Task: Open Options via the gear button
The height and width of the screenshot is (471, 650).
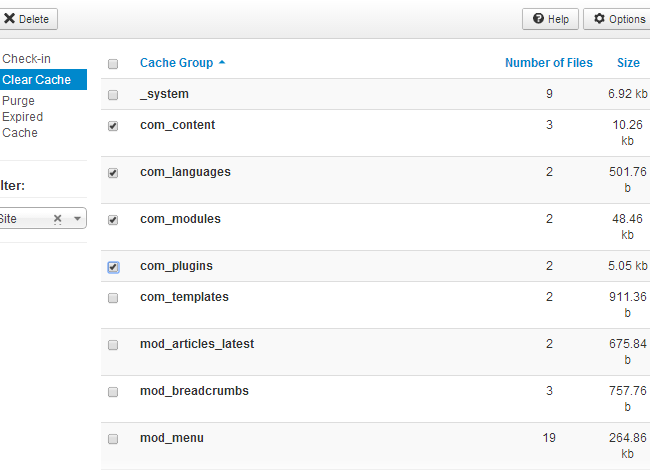Action: coord(616,19)
